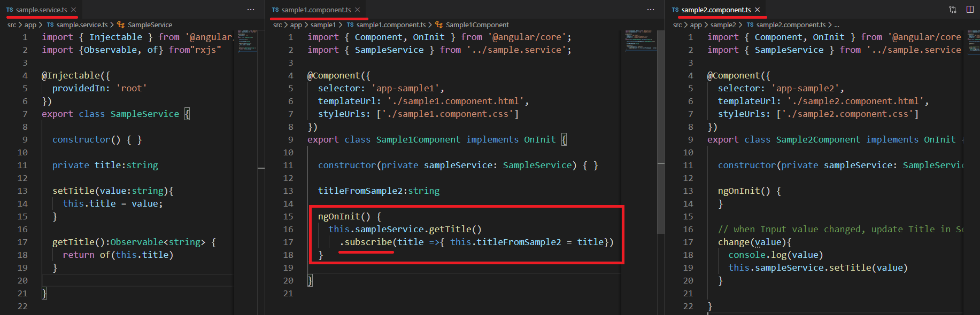The height and width of the screenshot is (315, 980).
Task: Click 'titleFromSample2:string' property declaration
Action: (379, 191)
